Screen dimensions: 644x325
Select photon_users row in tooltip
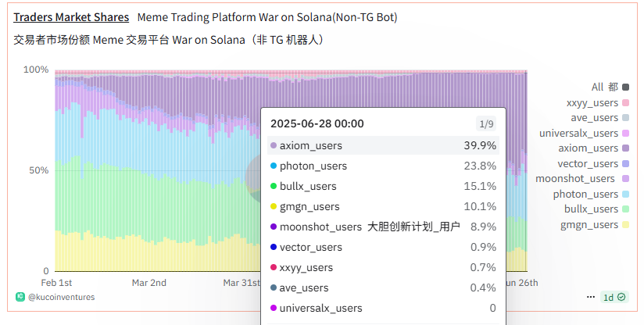(383, 166)
